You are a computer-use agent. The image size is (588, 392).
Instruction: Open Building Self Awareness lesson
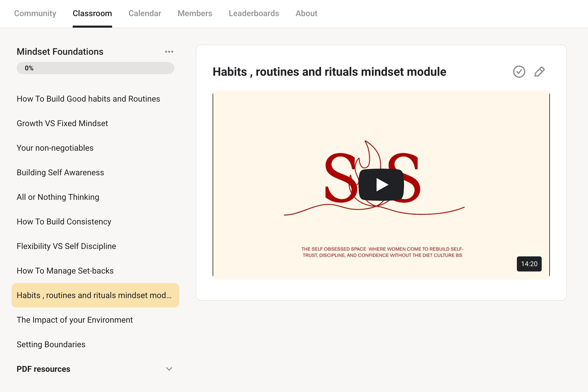click(x=60, y=172)
